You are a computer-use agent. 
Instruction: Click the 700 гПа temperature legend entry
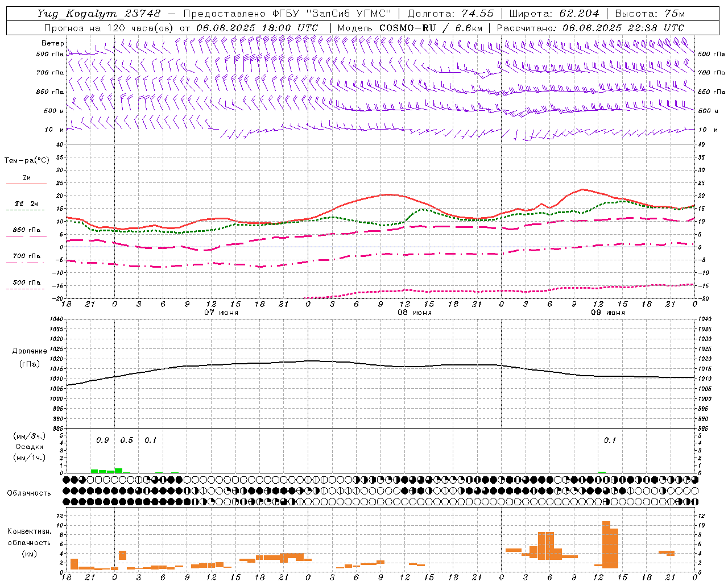(26, 256)
